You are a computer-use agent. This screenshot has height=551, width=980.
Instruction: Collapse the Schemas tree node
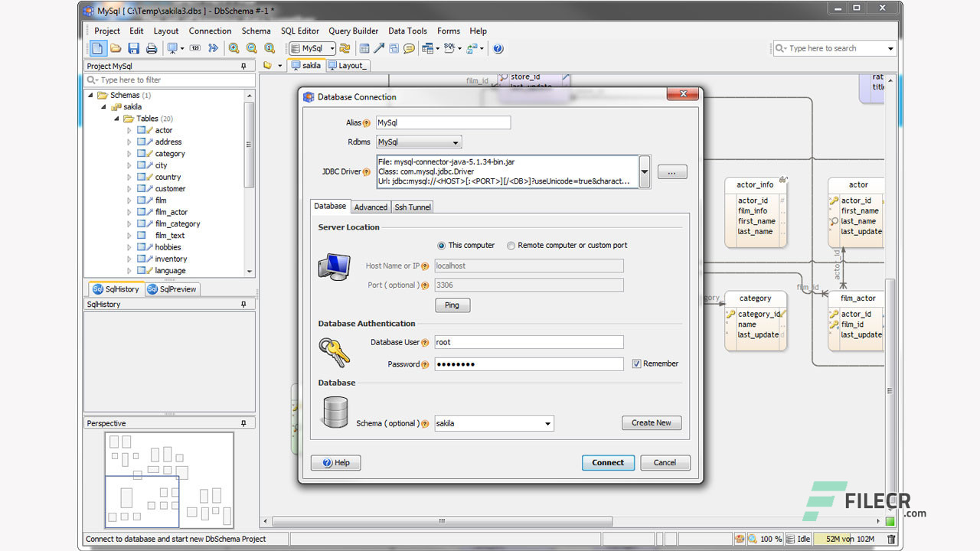(x=91, y=95)
